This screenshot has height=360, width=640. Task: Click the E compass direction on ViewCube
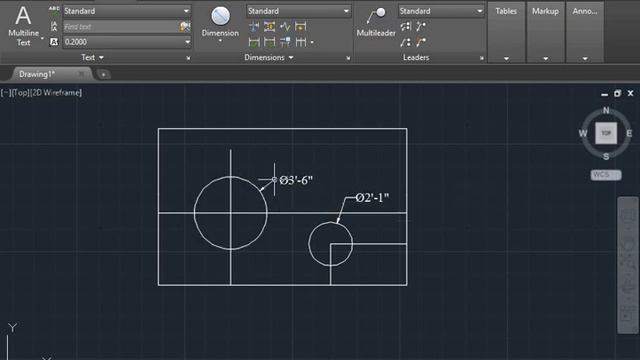pyautogui.click(x=629, y=133)
